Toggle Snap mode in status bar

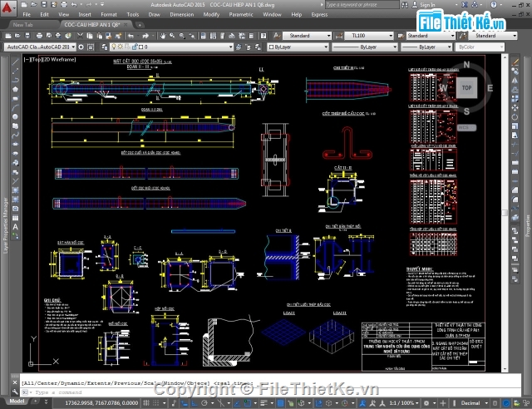point(155,403)
